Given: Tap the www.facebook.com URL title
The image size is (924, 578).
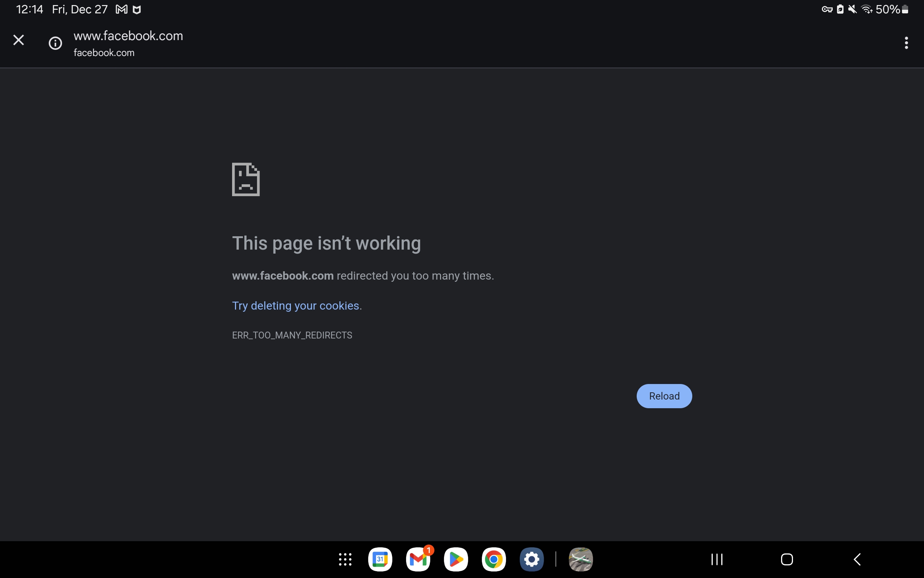Looking at the screenshot, I should pos(128,36).
